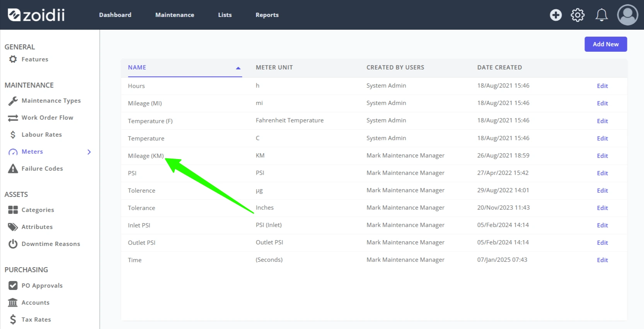Click the Failure Codes warning icon
The width and height of the screenshot is (644, 329).
[x=13, y=169]
